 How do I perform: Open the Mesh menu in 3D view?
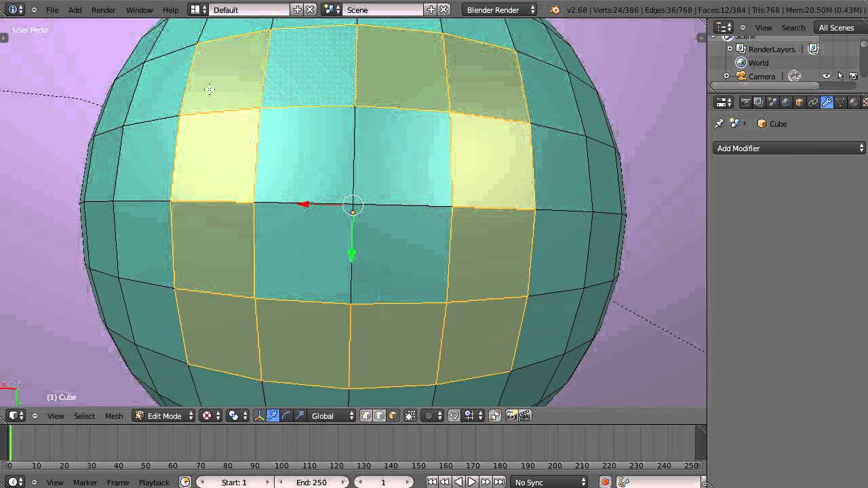pos(114,415)
